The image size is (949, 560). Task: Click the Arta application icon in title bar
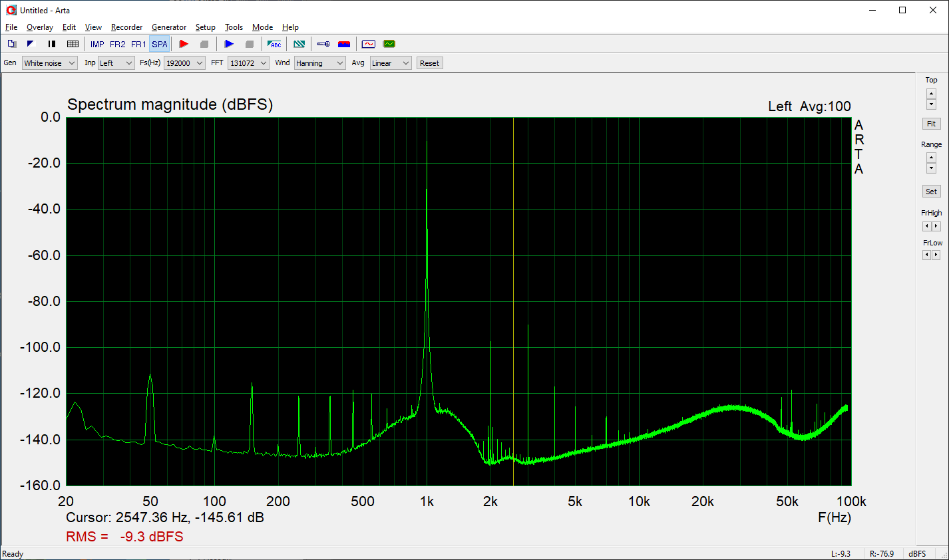11,10
